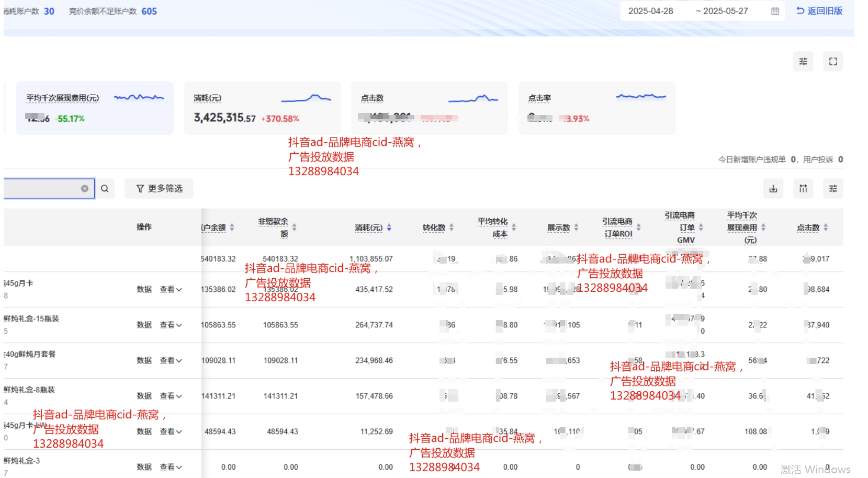
Task: Click the start date 2025-04-28 field
Action: 651,11
